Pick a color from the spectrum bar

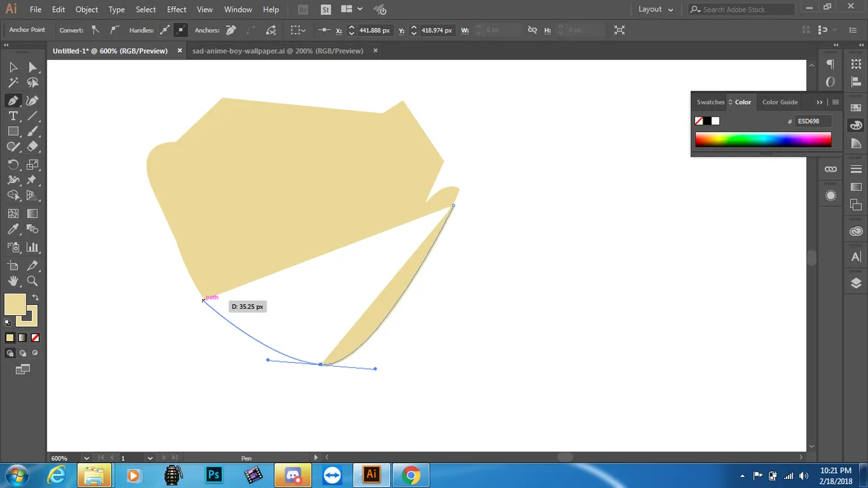763,140
